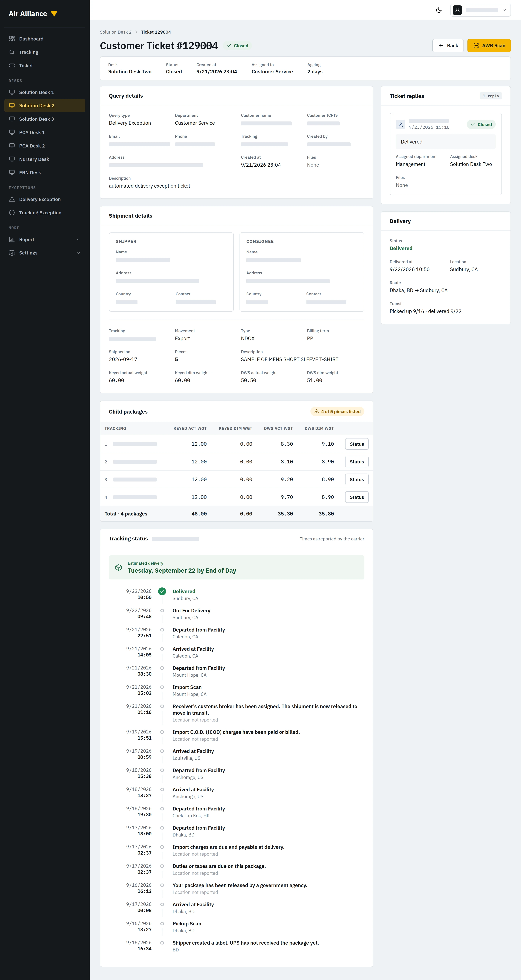The height and width of the screenshot is (980, 521).
Task: Click Status button for package row 3
Action: click(357, 479)
